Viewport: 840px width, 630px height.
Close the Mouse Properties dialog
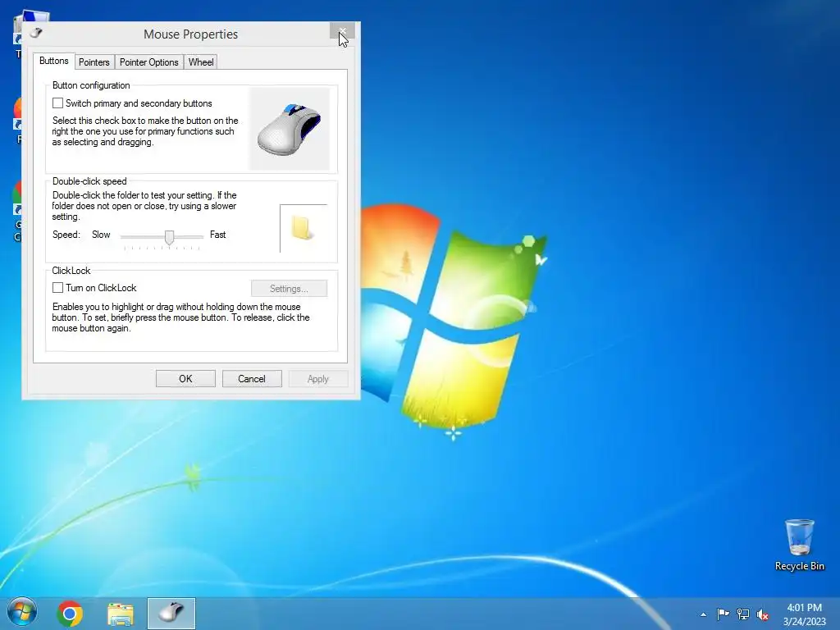tap(342, 31)
